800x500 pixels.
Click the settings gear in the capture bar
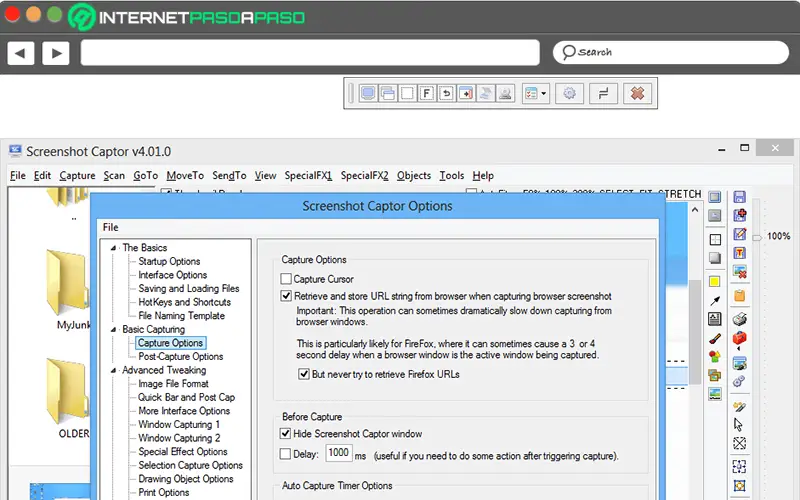tap(570, 94)
